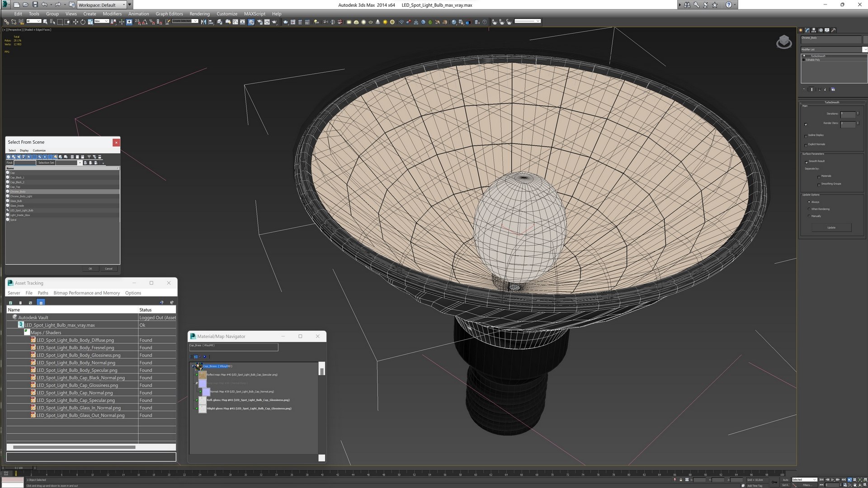Toggle the Smooth Result checkbox
Viewport: 868px width, 488px height.
tap(806, 162)
